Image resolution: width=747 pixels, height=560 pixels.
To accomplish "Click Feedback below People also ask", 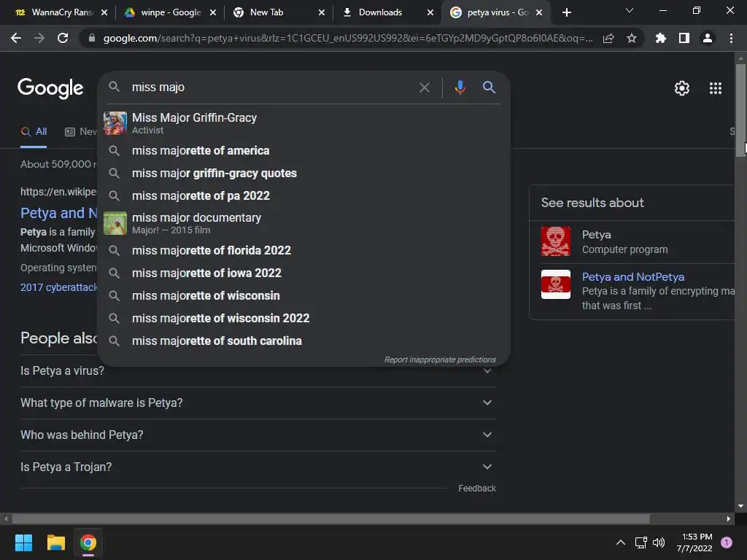I will (477, 489).
